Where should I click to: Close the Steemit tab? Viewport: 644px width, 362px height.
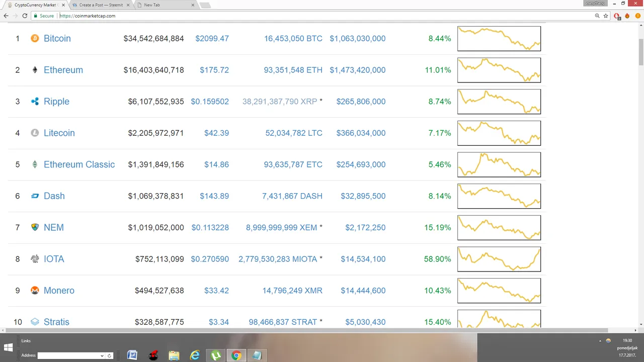pyautogui.click(x=128, y=5)
